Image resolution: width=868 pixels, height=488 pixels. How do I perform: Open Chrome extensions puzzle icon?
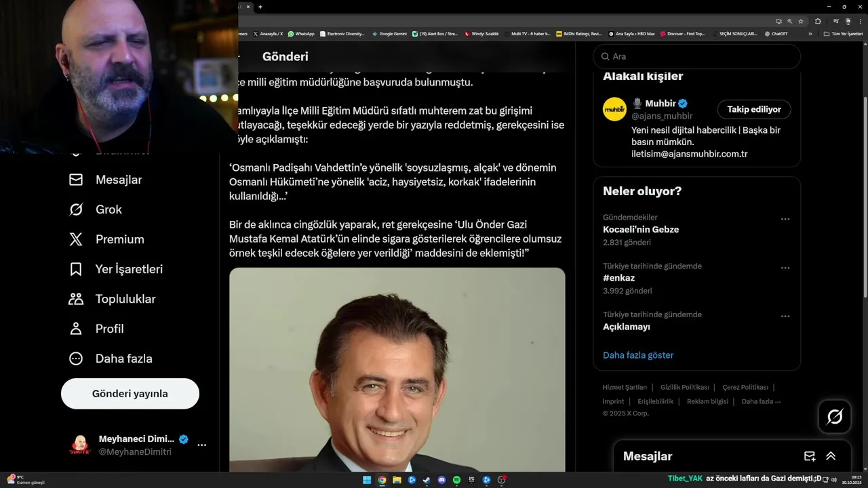tap(818, 21)
